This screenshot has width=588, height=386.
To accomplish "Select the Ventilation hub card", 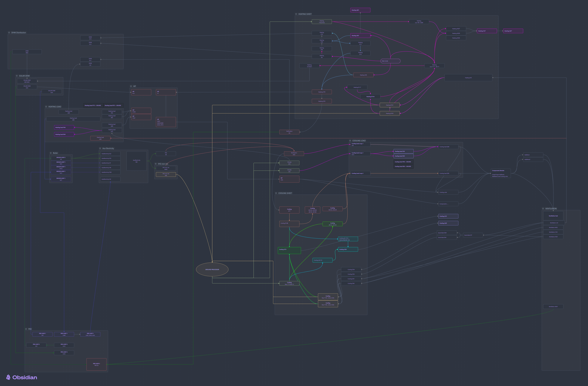I will pyautogui.click(x=553, y=216).
